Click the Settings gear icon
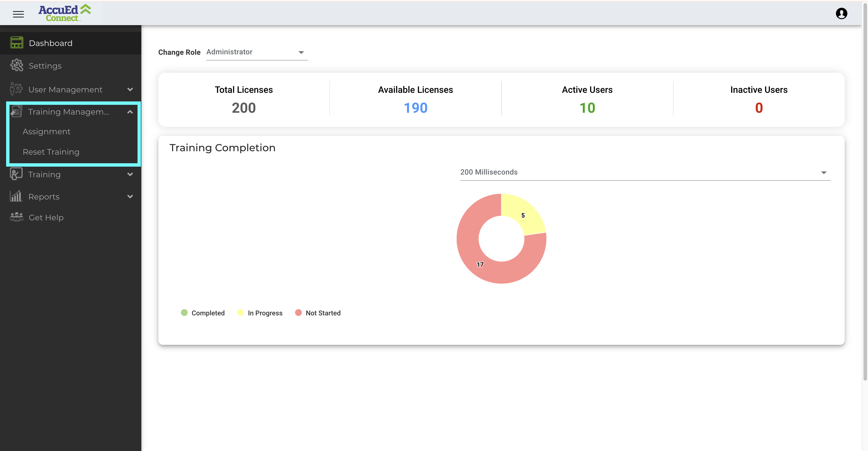 coord(17,65)
